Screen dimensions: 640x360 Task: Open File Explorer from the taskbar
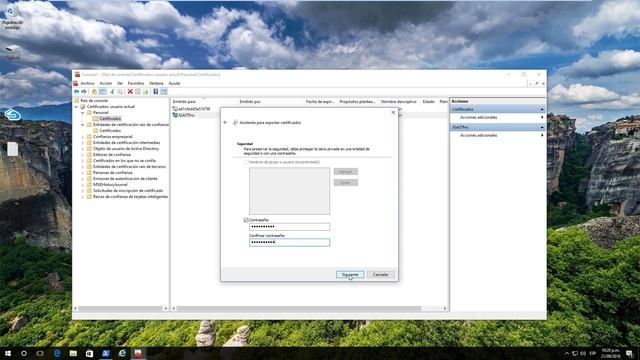[x=73, y=353]
